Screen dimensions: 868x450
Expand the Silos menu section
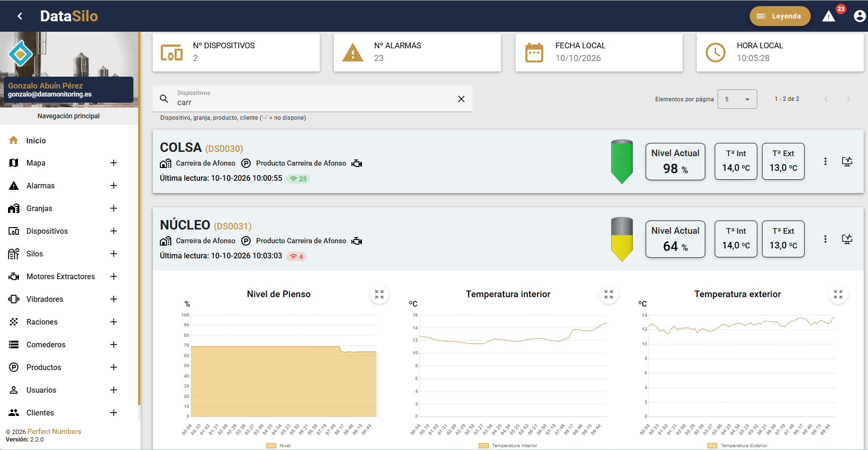pos(114,254)
